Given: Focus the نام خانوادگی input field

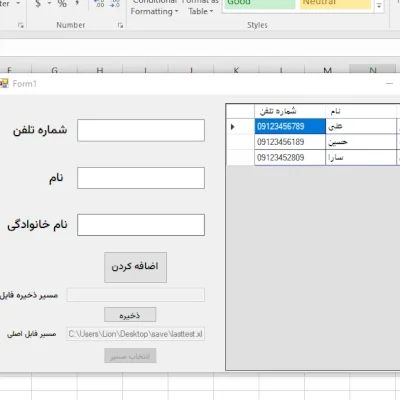Looking at the screenshot, I should (x=141, y=225).
